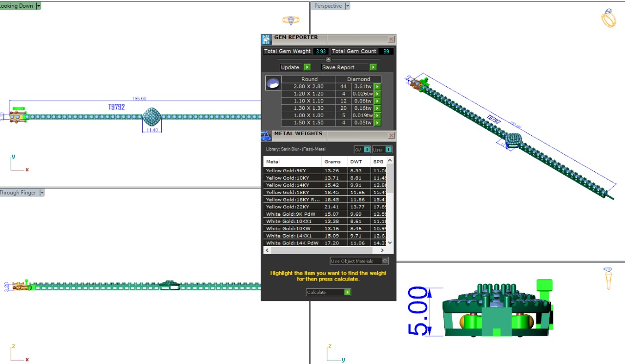Select the Yellow Gold:10KY row
625x364 pixels.
pos(325,178)
